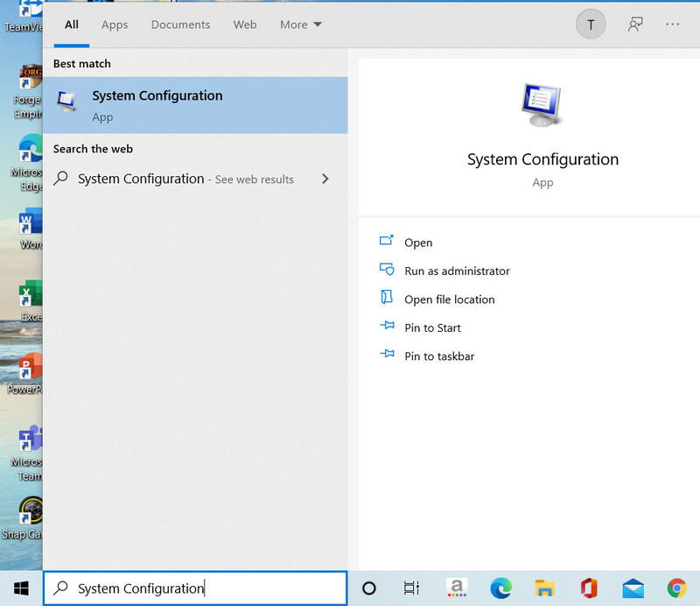700x606 pixels.
Task: Open System Configuration web results
Action: coord(195,180)
